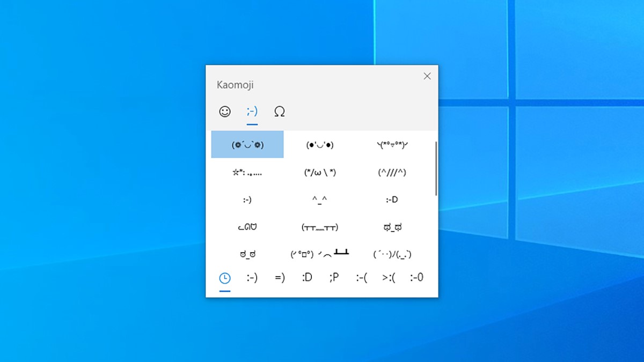Select the ;P category at bottom
Image resolution: width=644 pixels, height=362 pixels.
334,278
